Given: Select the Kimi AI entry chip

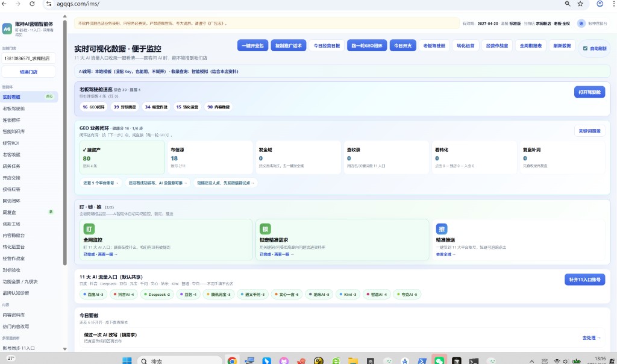Looking at the screenshot, I should (348, 294).
